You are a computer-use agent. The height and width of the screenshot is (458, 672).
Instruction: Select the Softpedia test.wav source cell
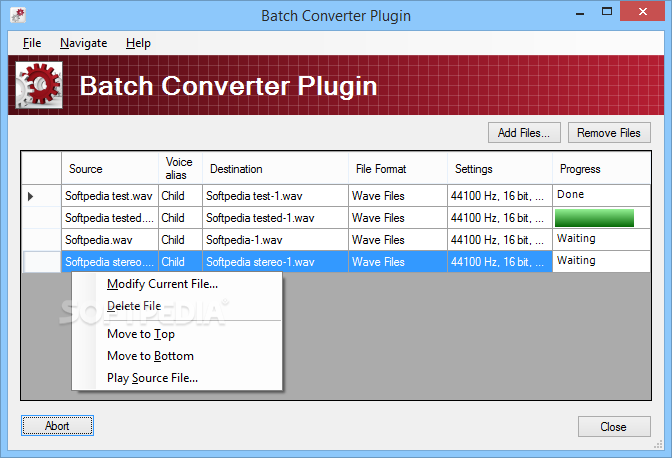point(110,196)
